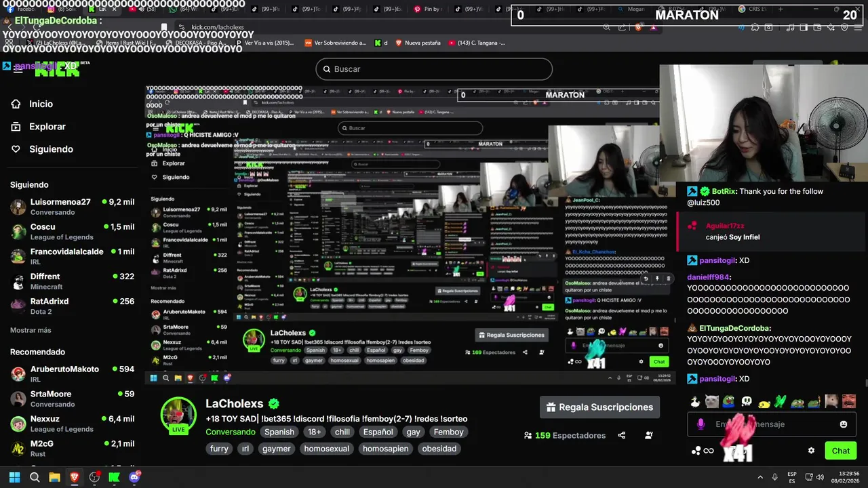Viewport: 868px width, 488px height.
Task: Show hidden tray icons chevron
Action: pyautogui.click(x=759, y=477)
